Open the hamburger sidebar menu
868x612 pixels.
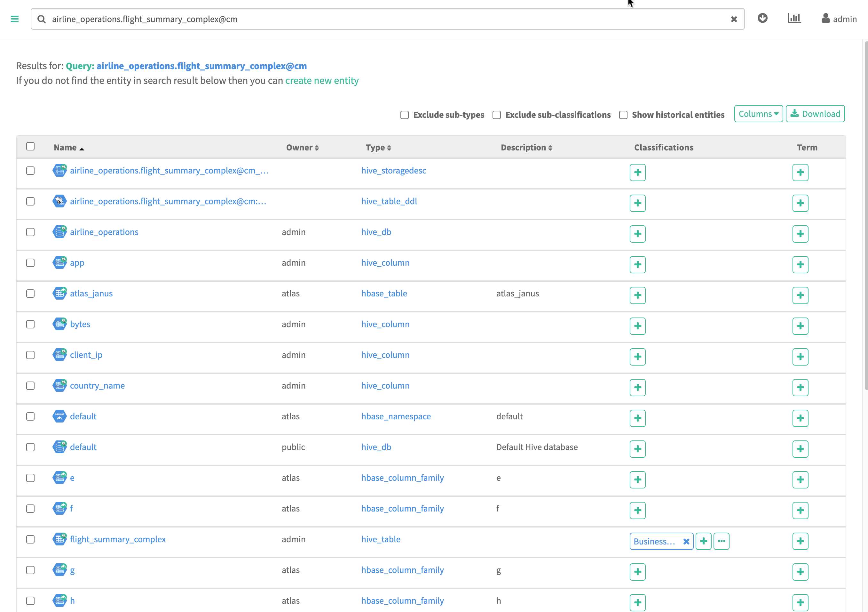(15, 19)
